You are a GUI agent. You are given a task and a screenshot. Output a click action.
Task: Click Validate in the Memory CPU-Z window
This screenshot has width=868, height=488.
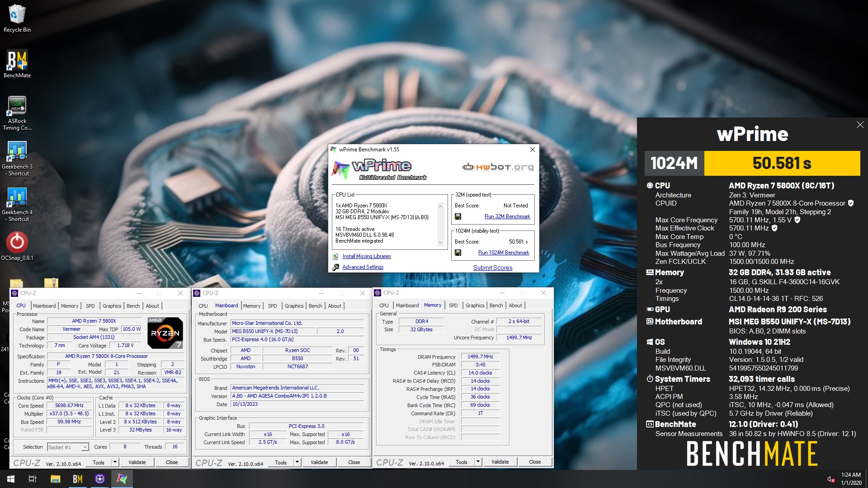click(500, 462)
